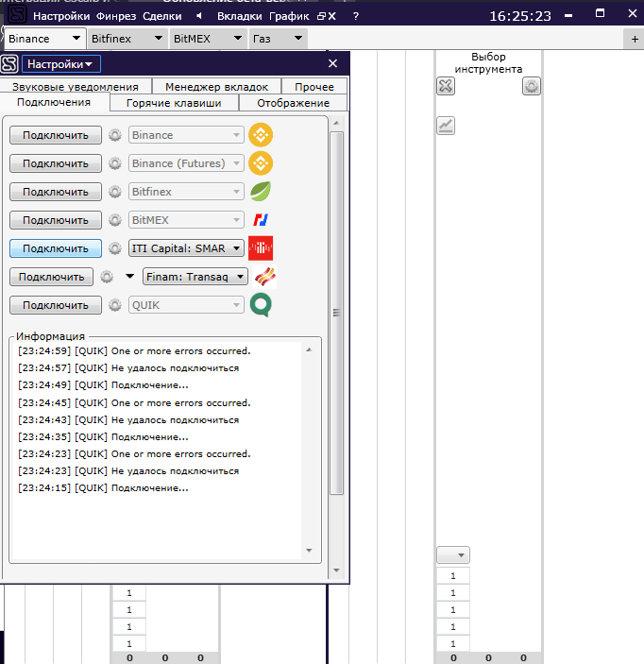644x664 pixels.
Task: Click Подключить button for Binance (Futures)
Action: tap(56, 163)
